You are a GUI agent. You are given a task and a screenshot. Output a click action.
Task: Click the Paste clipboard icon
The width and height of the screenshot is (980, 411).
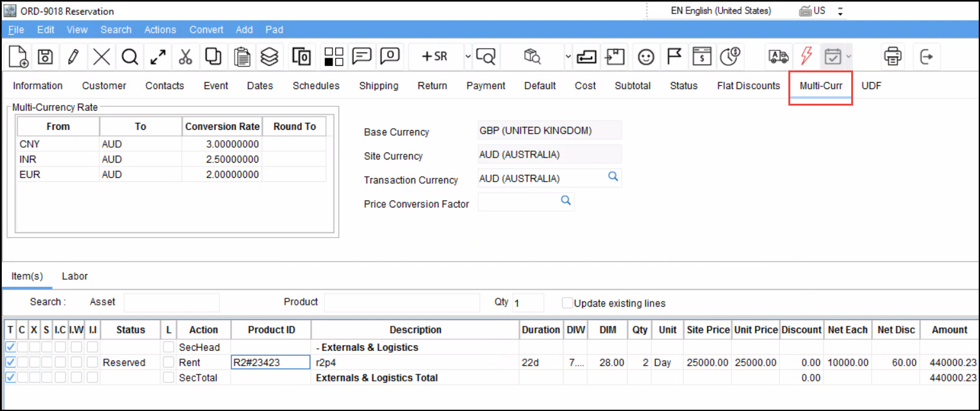(x=242, y=56)
